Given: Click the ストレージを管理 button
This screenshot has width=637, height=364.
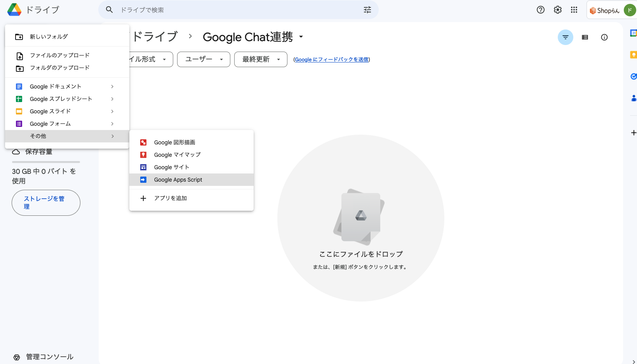Looking at the screenshot, I should pyautogui.click(x=46, y=203).
